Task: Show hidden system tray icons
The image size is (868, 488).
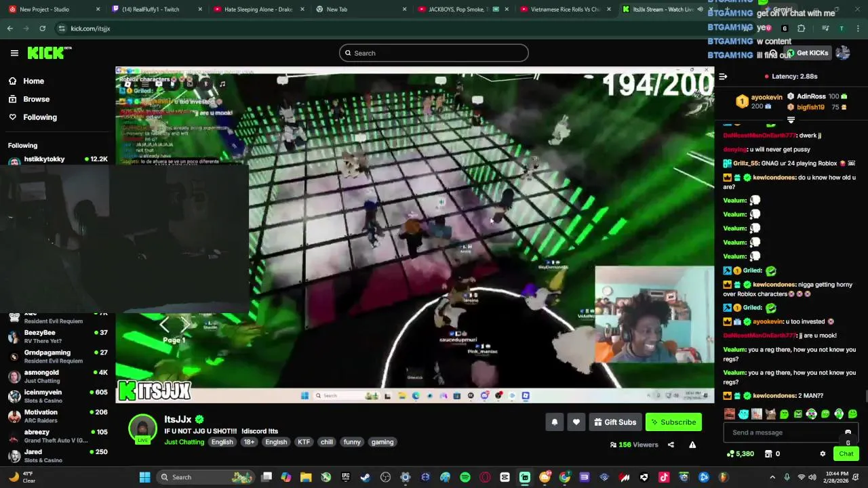Action: [x=772, y=477]
